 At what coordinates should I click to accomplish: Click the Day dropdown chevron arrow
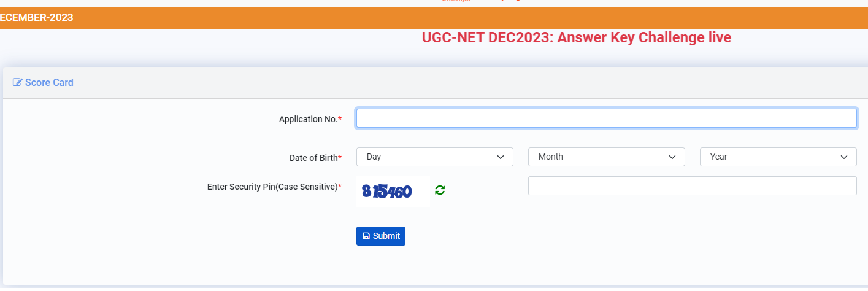[500, 157]
